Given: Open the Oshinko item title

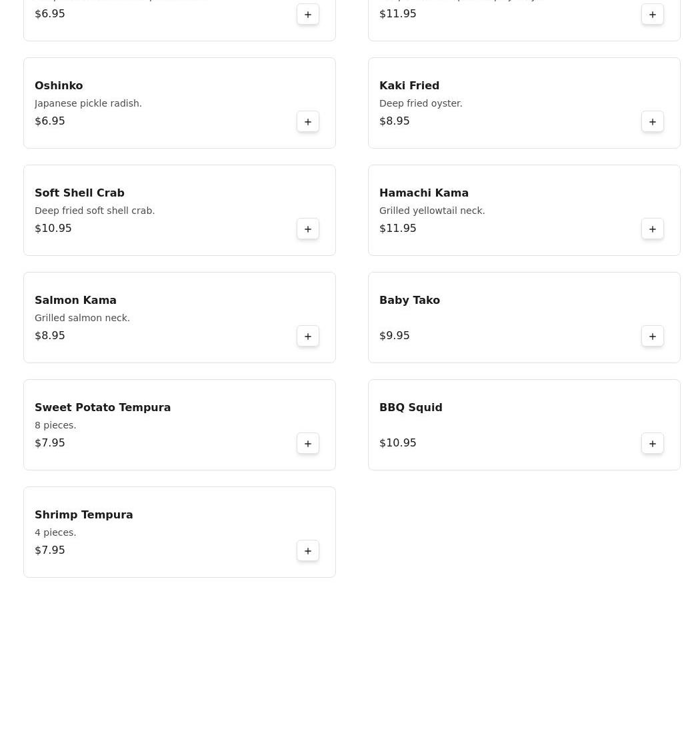Looking at the screenshot, I should point(59,86).
